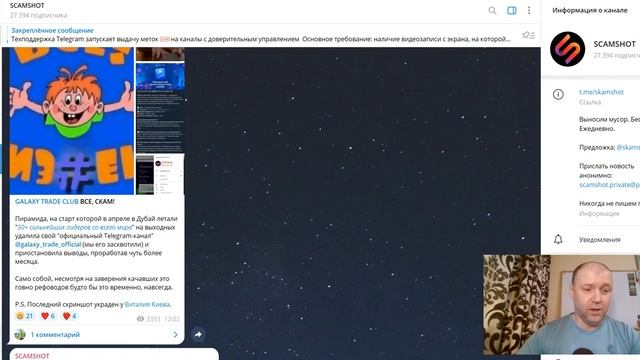This screenshot has width=640, height=360.
Task: Open the large cartoon boy image
Action: 72,121
